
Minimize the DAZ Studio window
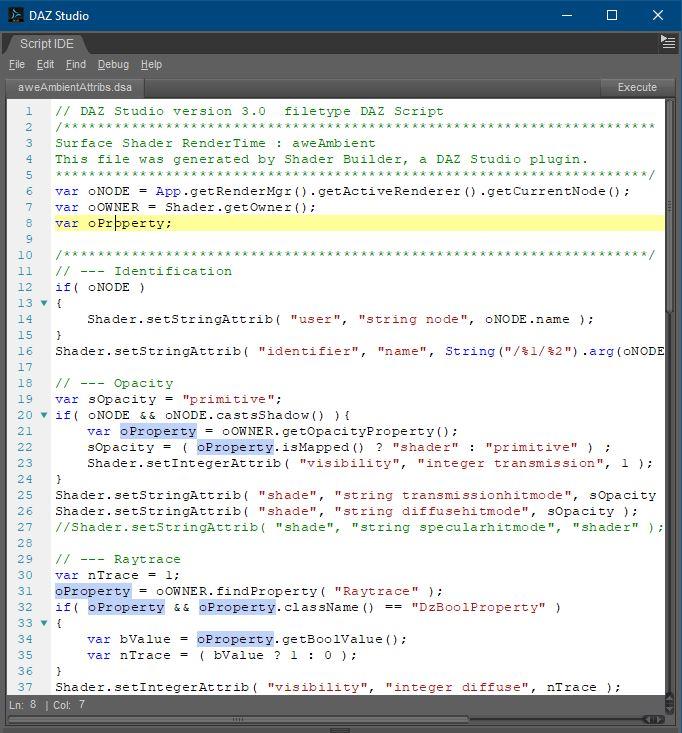pyautogui.click(x=567, y=15)
